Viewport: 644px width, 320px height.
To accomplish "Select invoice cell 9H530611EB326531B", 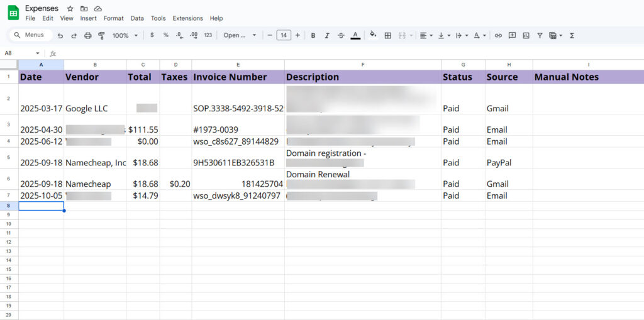I will coord(238,158).
